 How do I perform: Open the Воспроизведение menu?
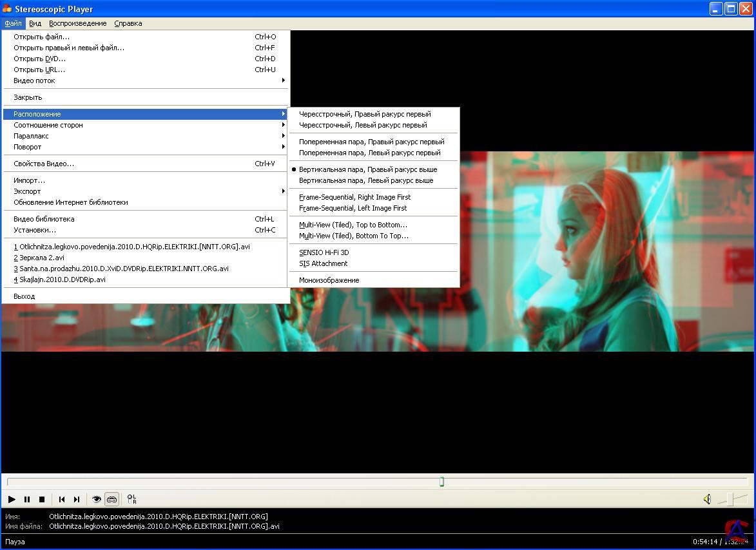pos(77,23)
